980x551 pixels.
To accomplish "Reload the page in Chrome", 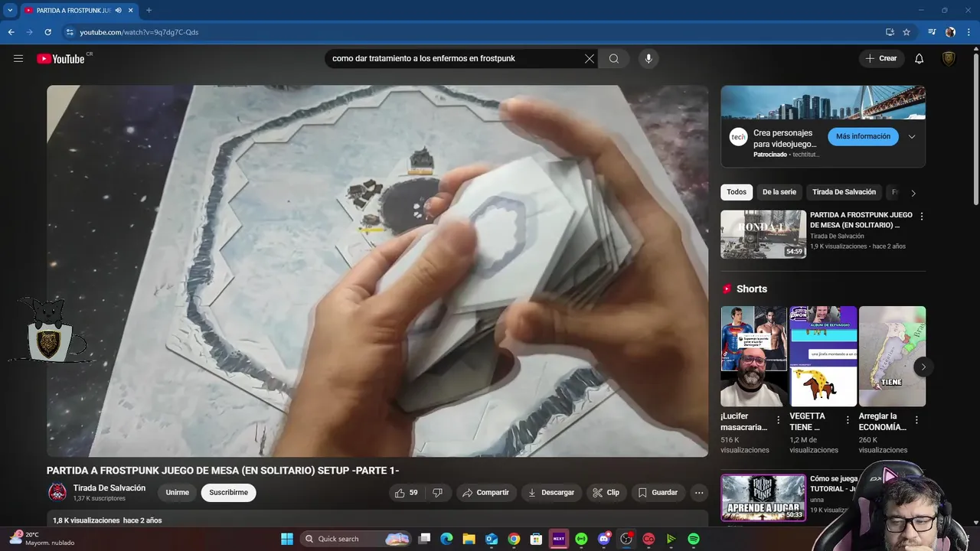I will tap(48, 32).
